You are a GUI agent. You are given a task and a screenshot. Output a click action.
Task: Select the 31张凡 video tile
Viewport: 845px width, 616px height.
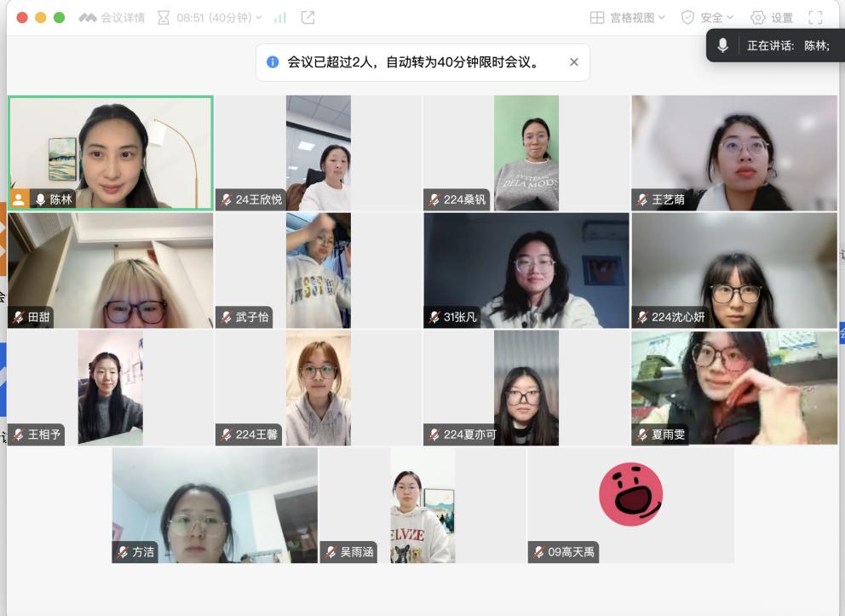pos(526,270)
